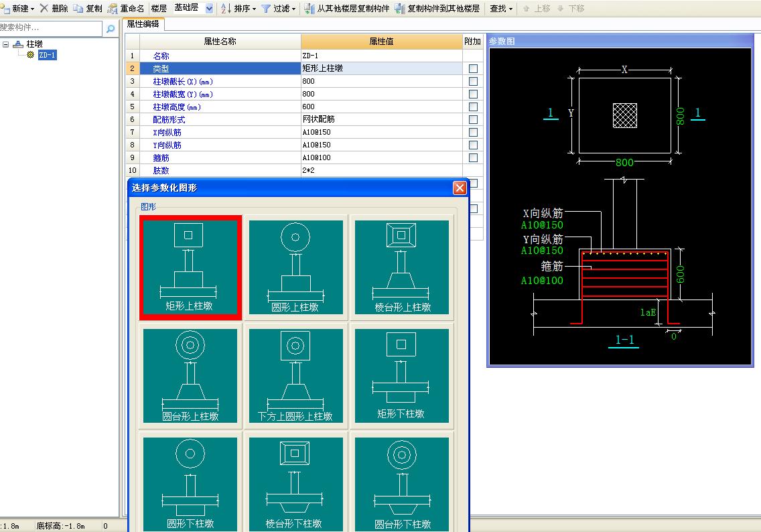Open the 基础层 floor dropdown
This screenshot has width=761, height=532.
pos(209,8)
